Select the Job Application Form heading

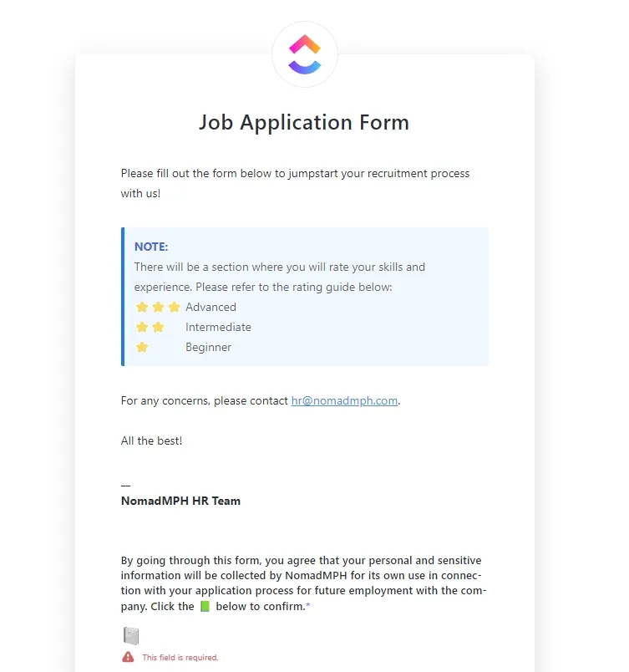tap(304, 123)
